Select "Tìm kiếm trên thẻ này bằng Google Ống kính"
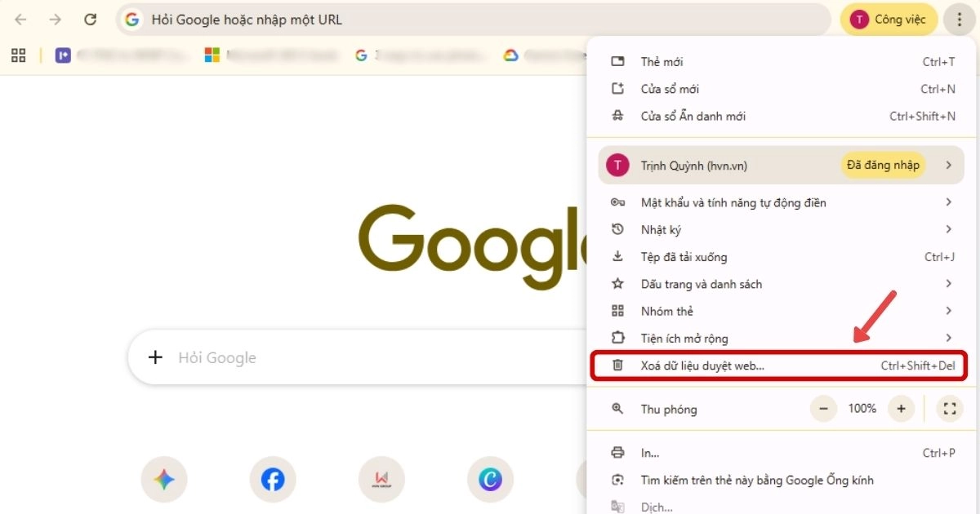This screenshot has height=514, width=980. pyautogui.click(x=782, y=480)
